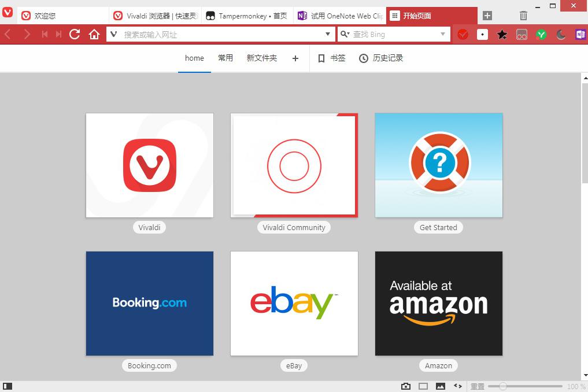Viewport: 588px width, 392px height.
Task: Reload the current page
Action: pyautogui.click(x=75, y=35)
